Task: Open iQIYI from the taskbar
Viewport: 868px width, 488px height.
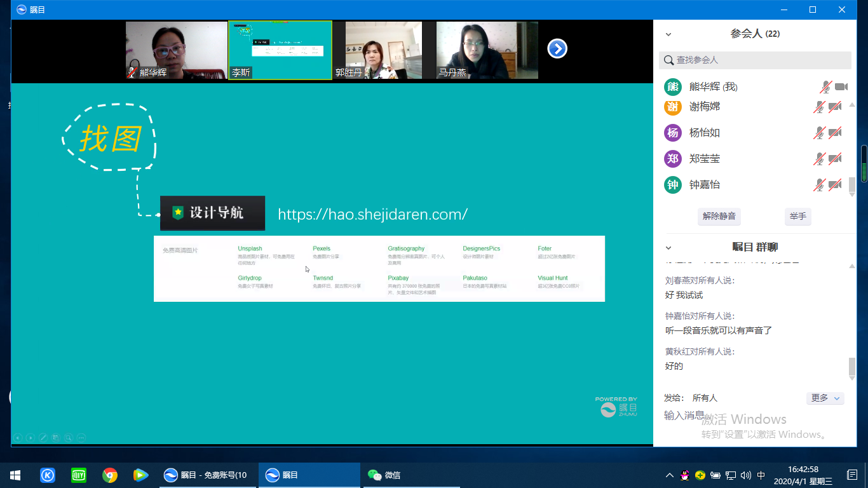Action: pos(79,475)
